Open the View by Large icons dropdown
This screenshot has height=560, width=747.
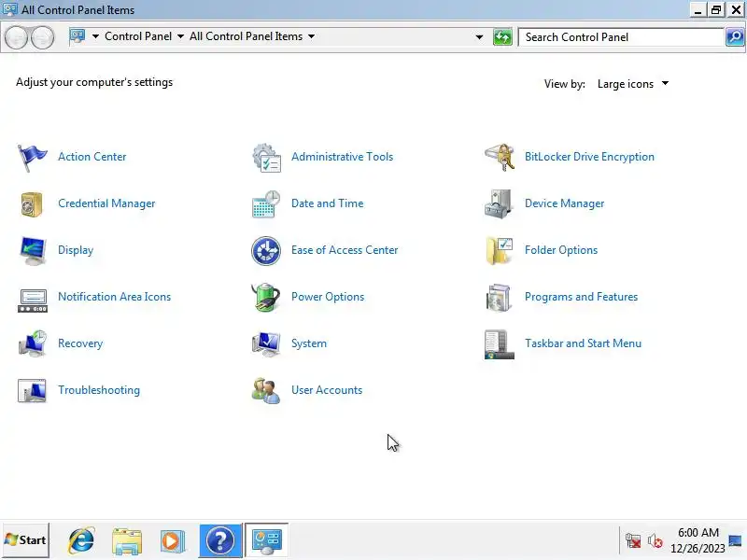click(633, 84)
